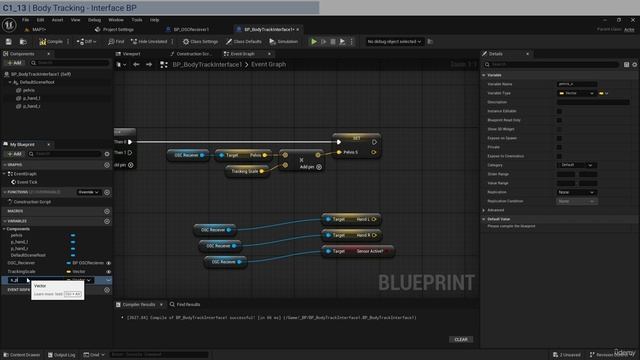640x360 pixels.
Task: Toggle Blueprint Read Only checkbox
Action: click(x=559, y=120)
